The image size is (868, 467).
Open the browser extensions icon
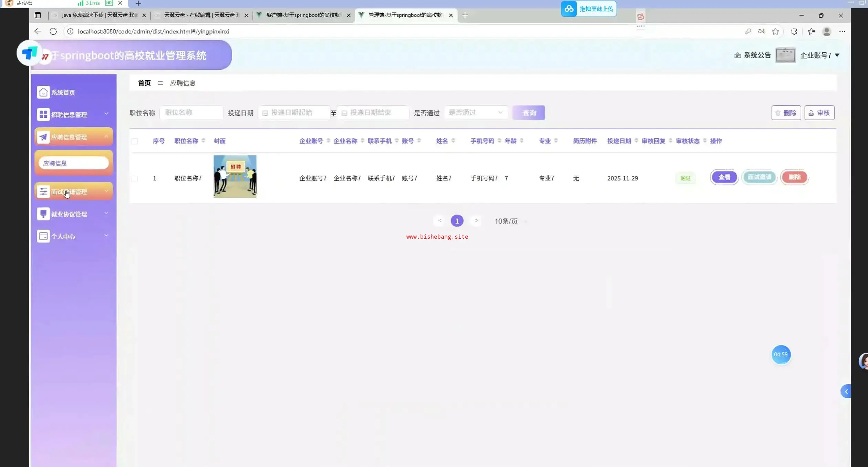(x=794, y=31)
